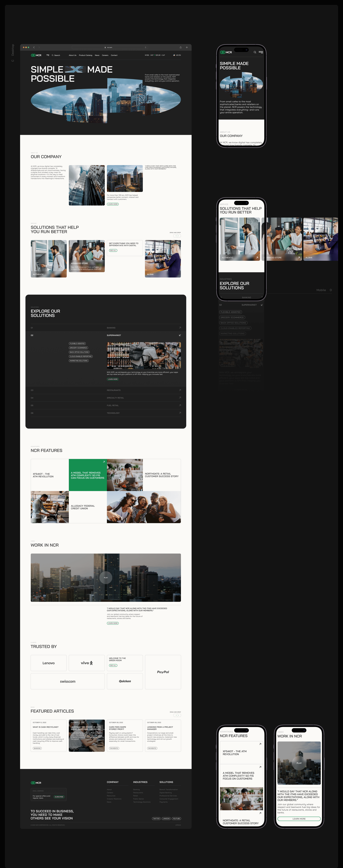This screenshot has height=868, width=343.
Task: Click arrow icon on green ATM feature card
Action: [x=104, y=462]
